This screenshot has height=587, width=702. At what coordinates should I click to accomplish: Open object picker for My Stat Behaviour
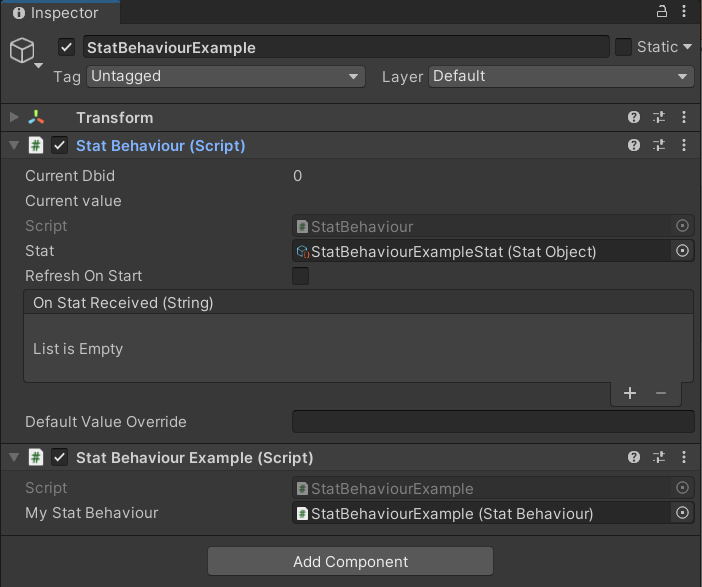[682, 513]
